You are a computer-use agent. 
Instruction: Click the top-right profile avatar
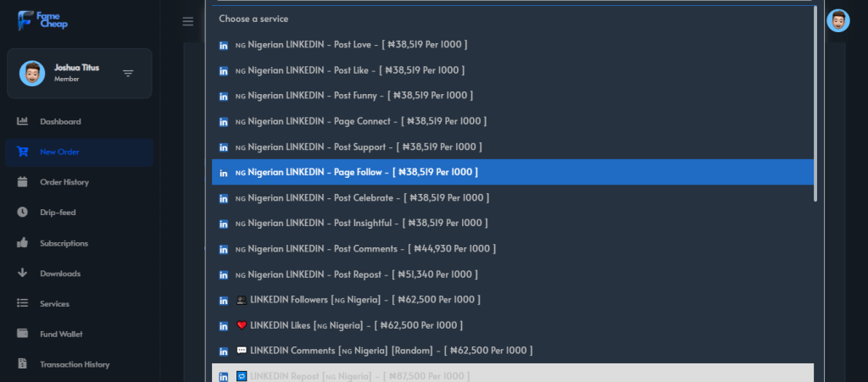[838, 21]
